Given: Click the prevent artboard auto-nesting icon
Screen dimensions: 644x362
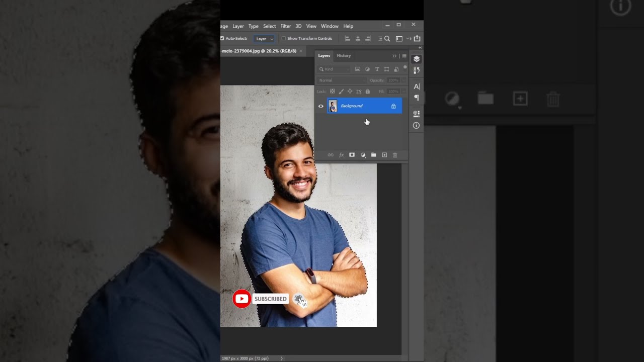Looking at the screenshot, I should pyautogui.click(x=359, y=92).
